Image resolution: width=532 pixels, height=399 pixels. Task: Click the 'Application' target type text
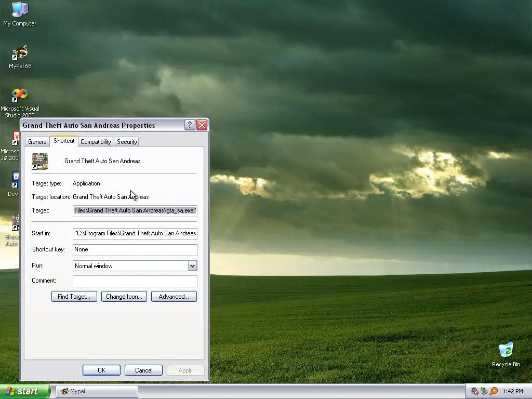[x=86, y=183]
